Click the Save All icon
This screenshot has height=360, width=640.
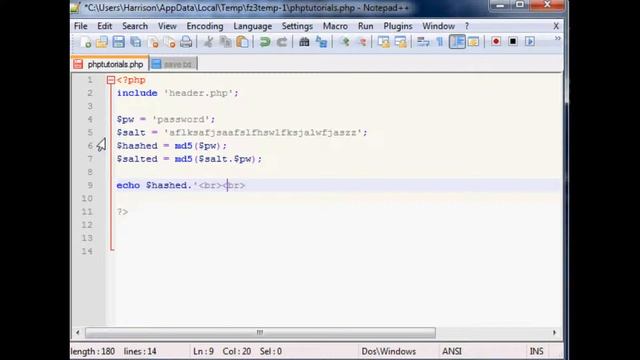pos(136,42)
